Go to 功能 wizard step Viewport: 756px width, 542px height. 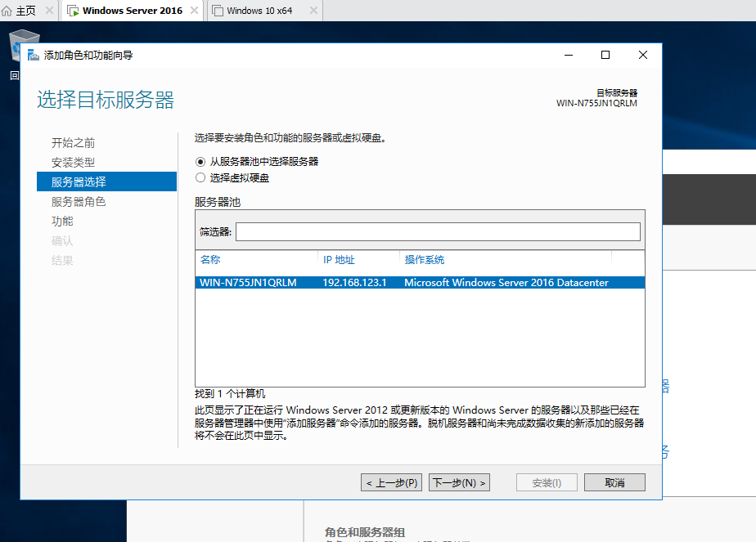[62, 222]
